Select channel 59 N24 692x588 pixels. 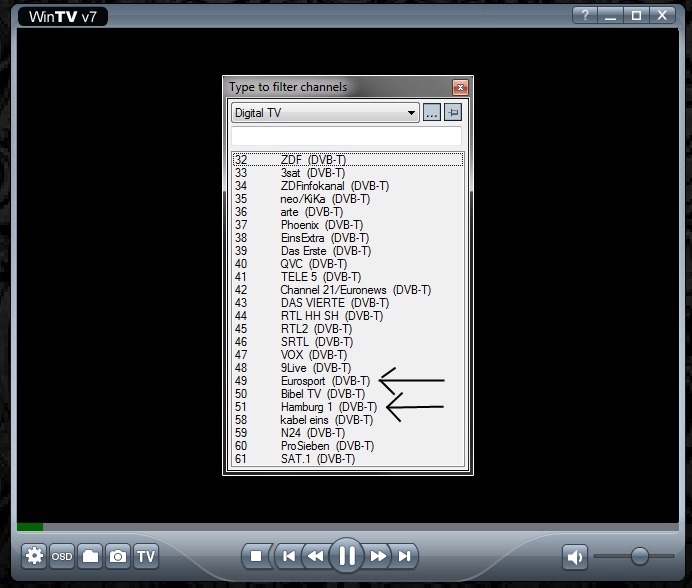point(348,433)
